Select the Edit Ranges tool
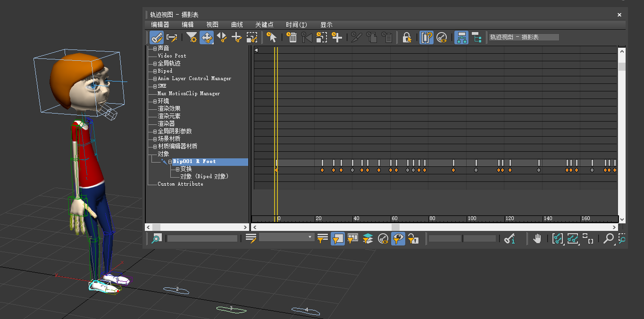Viewport: 644px width, 319px height. [172, 37]
